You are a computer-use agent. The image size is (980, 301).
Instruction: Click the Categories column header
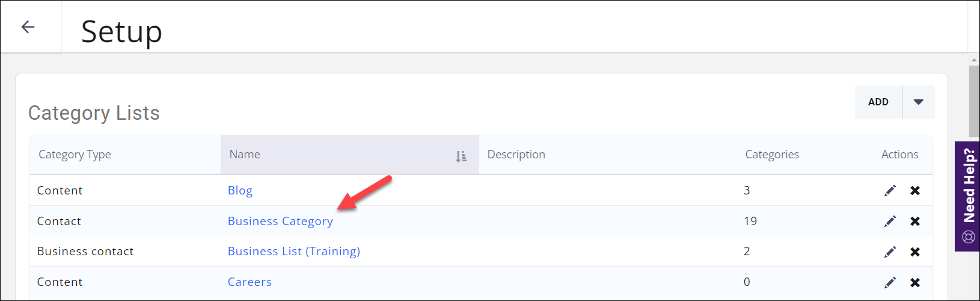[x=772, y=155]
